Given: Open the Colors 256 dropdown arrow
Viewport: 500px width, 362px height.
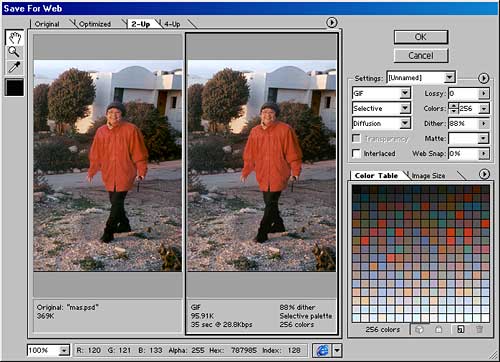Looking at the screenshot, I should point(484,108).
